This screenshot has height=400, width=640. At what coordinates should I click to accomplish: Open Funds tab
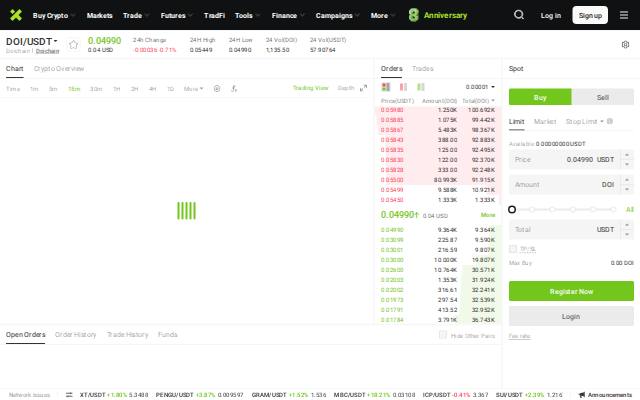[167, 335]
